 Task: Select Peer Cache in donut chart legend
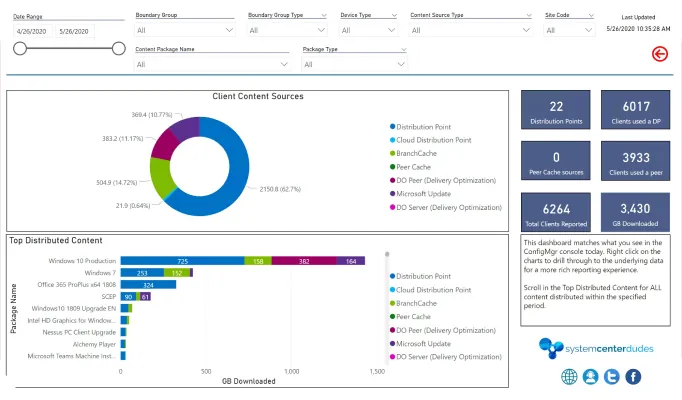[413, 167]
